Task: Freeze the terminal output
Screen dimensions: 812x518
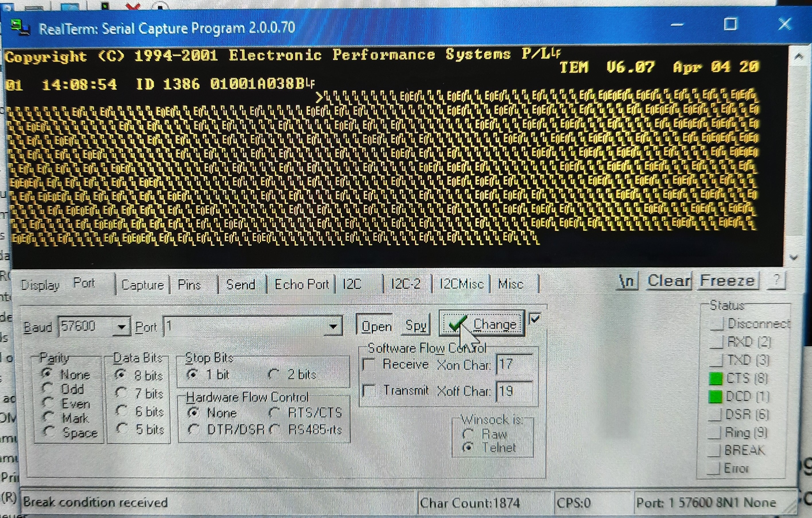Action: click(728, 281)
